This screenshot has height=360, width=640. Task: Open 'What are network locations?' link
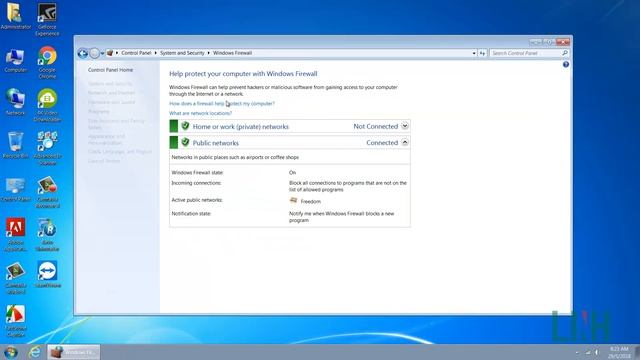(200, 113)
